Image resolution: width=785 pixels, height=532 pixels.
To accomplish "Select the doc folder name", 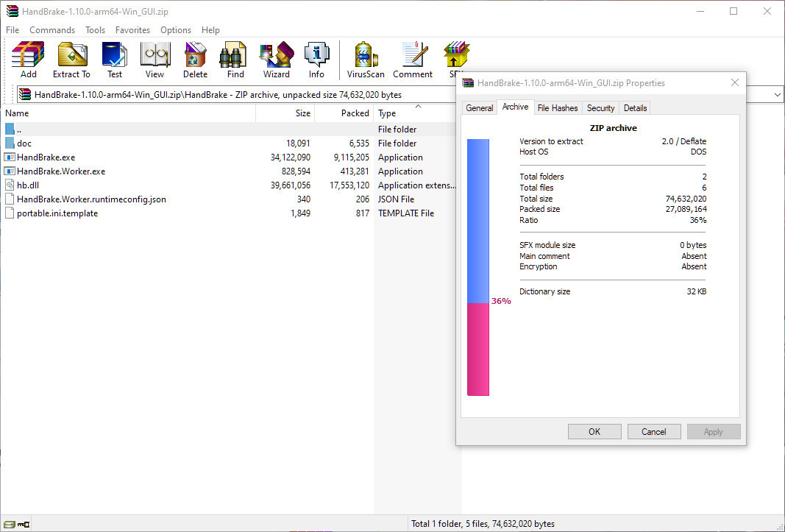I will coord(24,143).
